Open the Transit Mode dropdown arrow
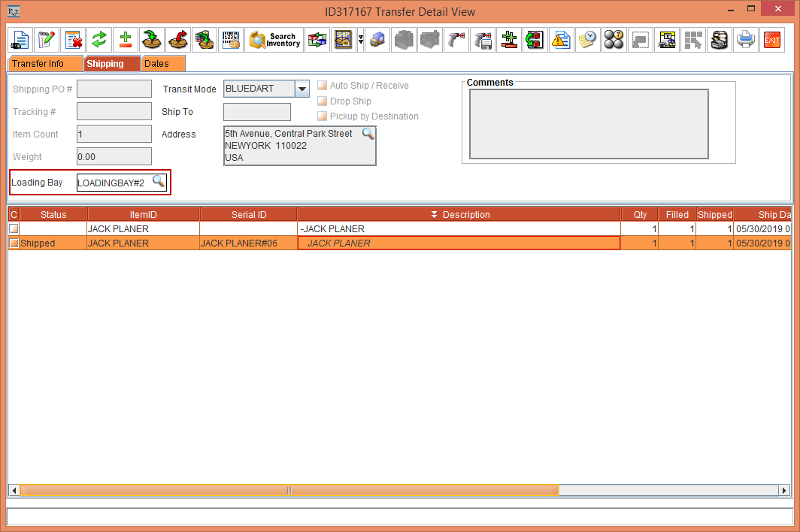This screenshot has height=532, width=800. tap(302, 89)
